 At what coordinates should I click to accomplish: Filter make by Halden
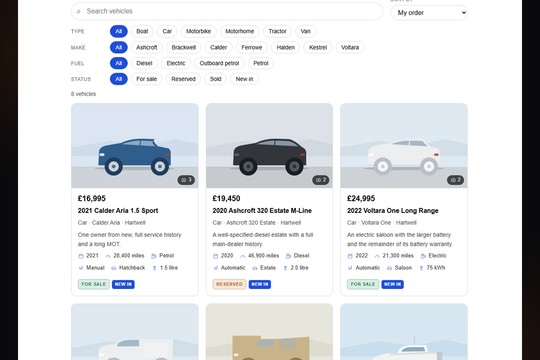[285, 48]
